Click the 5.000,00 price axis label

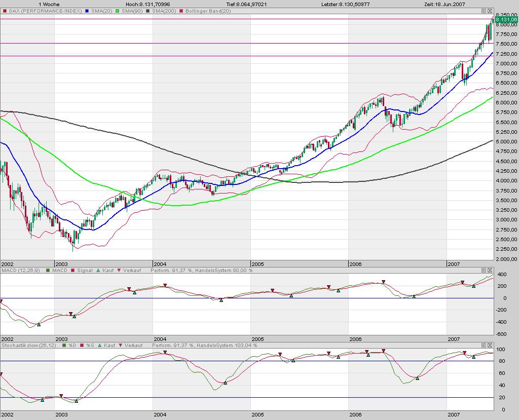pos(506,142)
